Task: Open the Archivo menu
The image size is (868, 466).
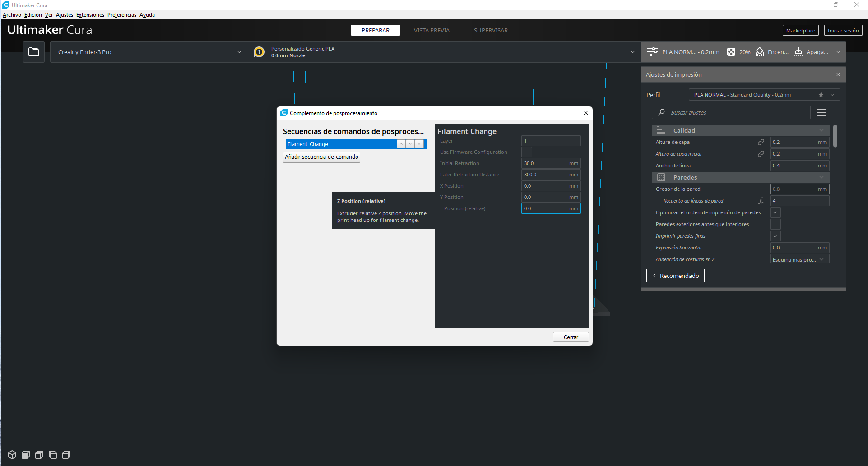Action: (12, 15)
